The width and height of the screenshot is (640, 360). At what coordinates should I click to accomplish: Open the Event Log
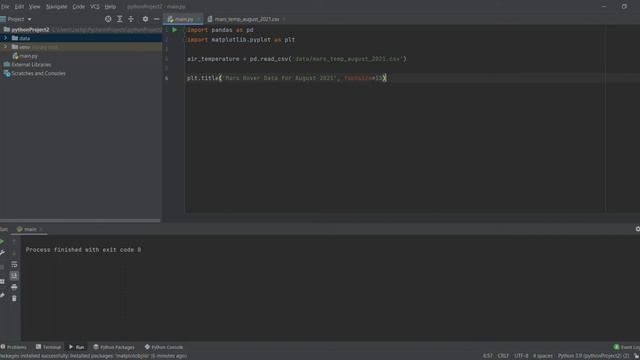(627, 347)
